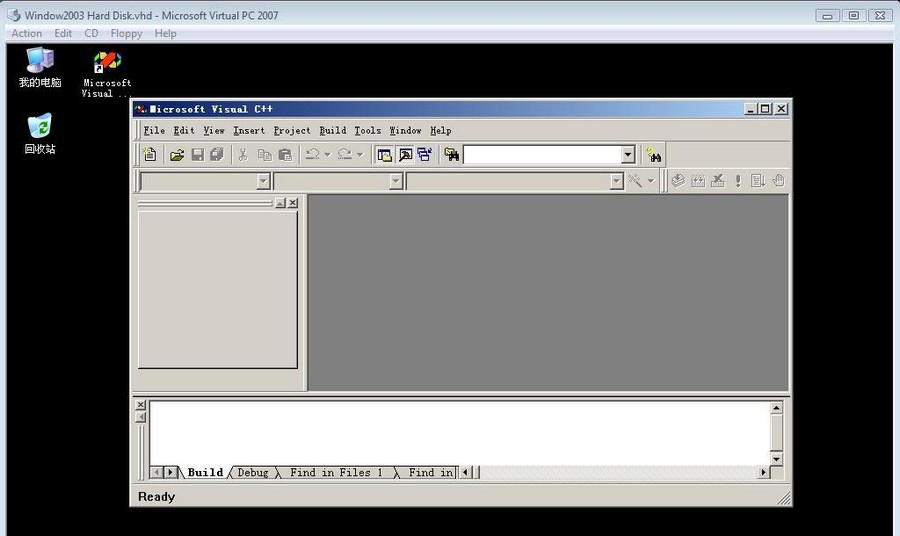Select the 我的电脑 desktop icon
The width and height of the screenshot is (900, 536).
40,68
